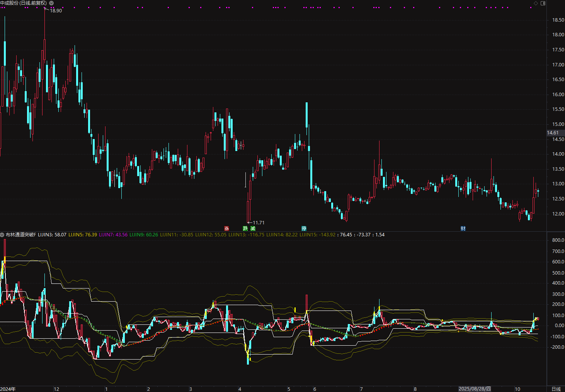This screenshot has width=565, height=392.
Task: Click the 中成股份 (日线,前复权) title text
Action: click(x=24, y=3)
